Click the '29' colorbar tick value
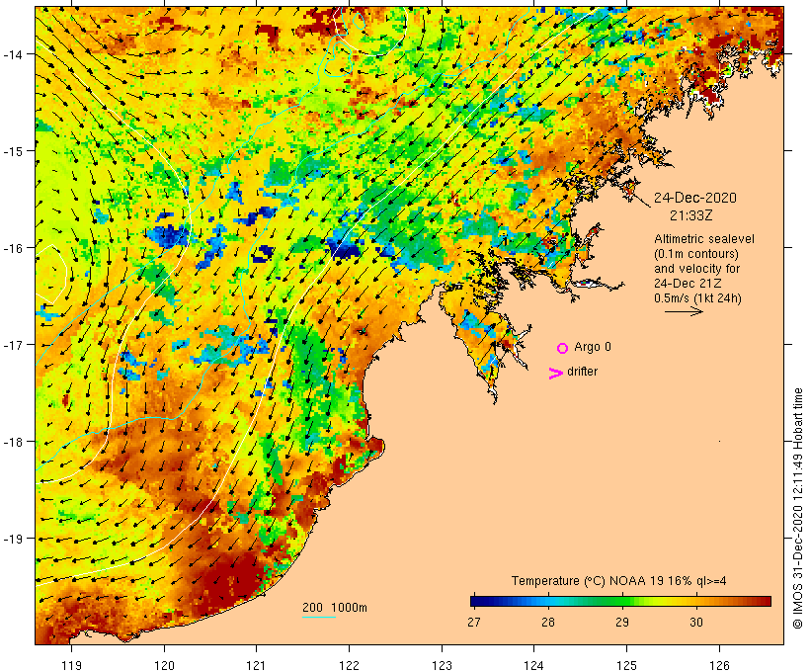Viewport: 810px width, 672px height. [x=622, y=623]
